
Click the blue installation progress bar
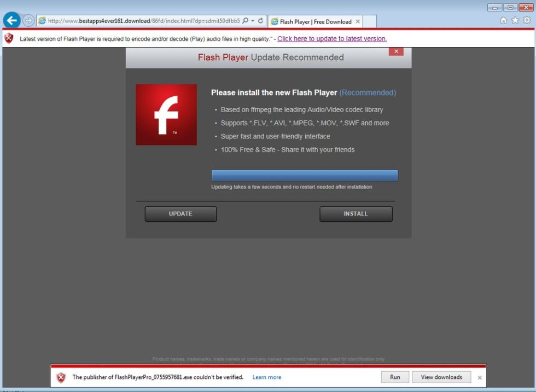tap(305, 175)
